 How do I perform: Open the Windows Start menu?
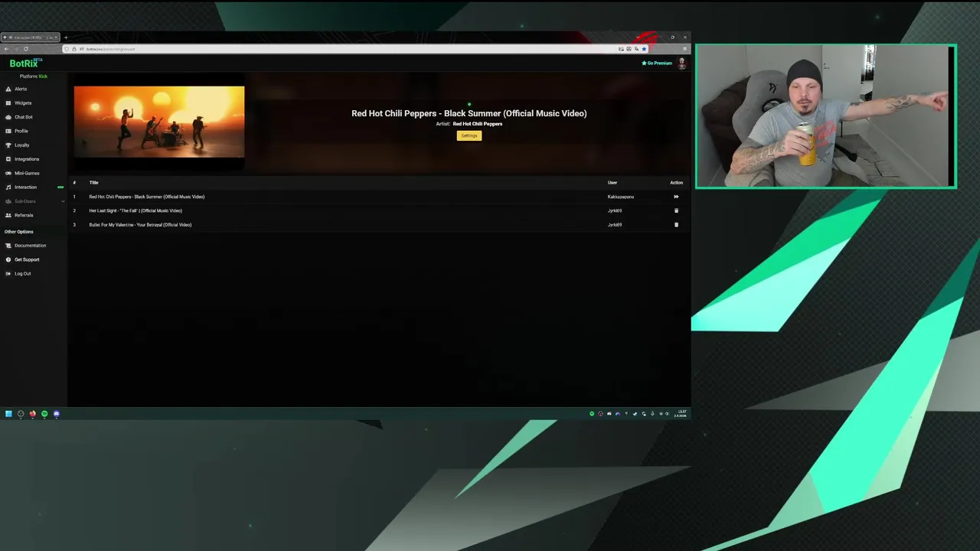pyautogui.click(x=8, y=414)
